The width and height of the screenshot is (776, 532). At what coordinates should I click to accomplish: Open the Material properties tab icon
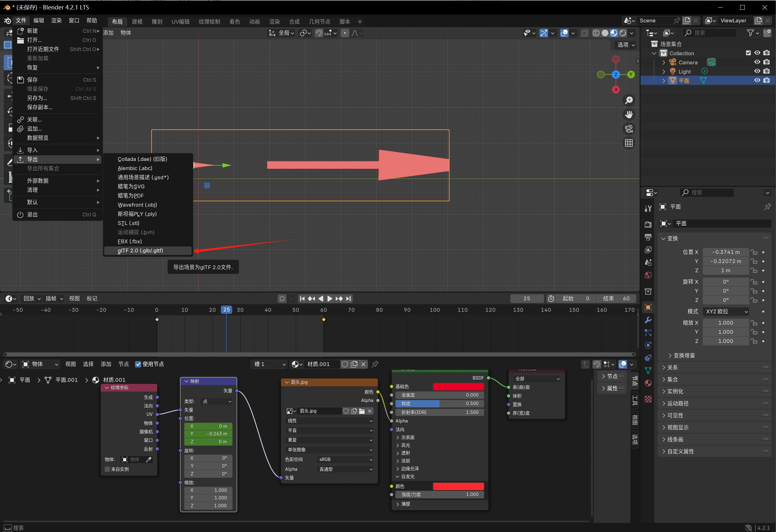click(x=648, y=383)
